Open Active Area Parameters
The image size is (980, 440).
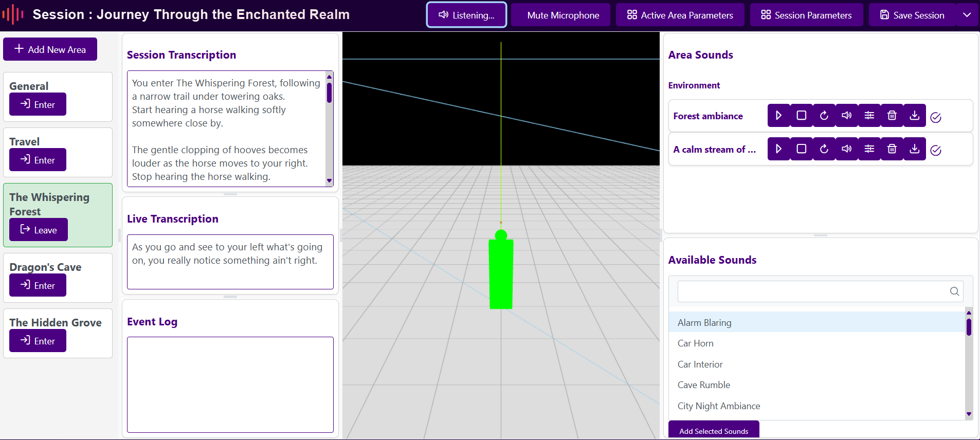pyautogui.click(x=680, y=15)
